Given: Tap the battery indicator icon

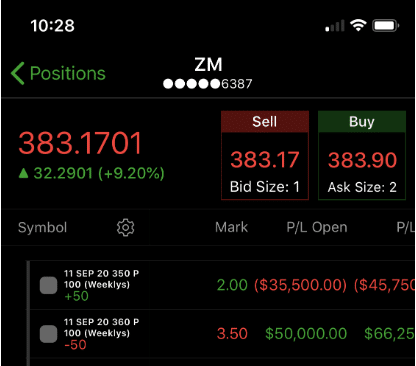Looking at the screenshot, I should [x=386, y=26].
